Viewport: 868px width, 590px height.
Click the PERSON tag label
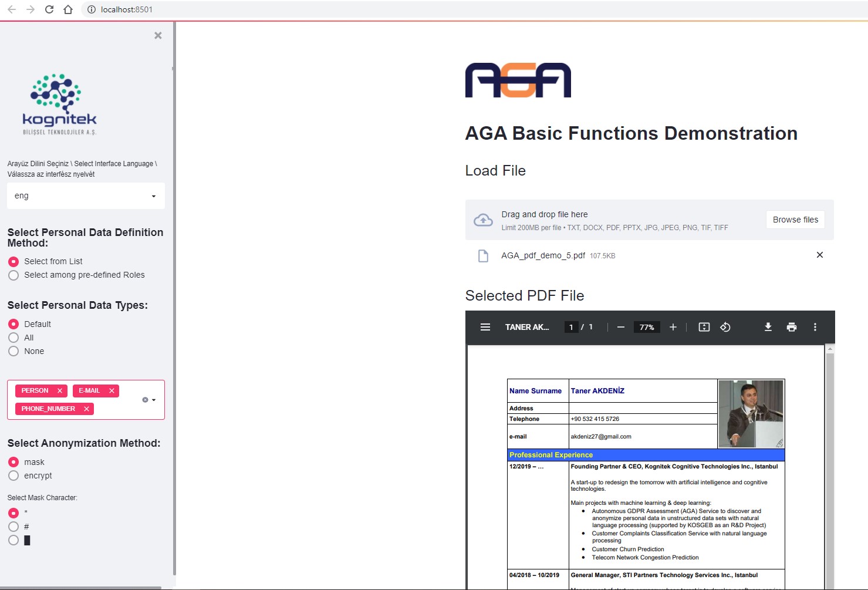(x=35, y=390)
